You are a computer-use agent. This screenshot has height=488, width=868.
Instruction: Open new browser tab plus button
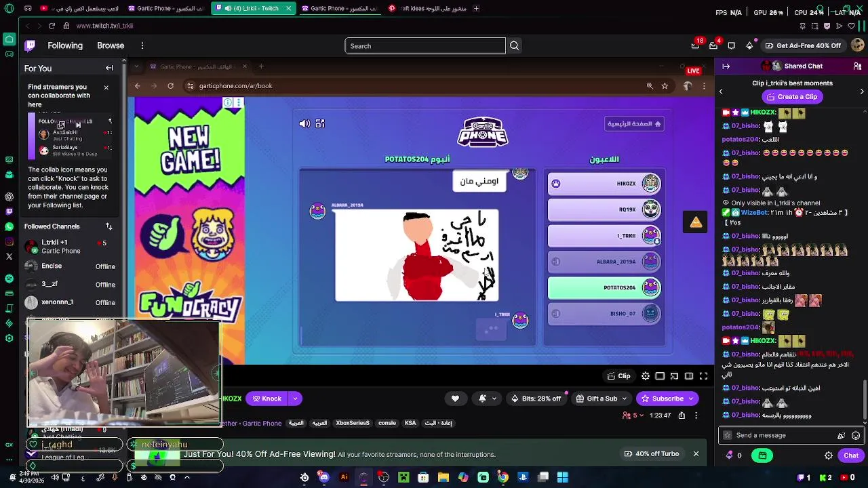click(476, 8)
